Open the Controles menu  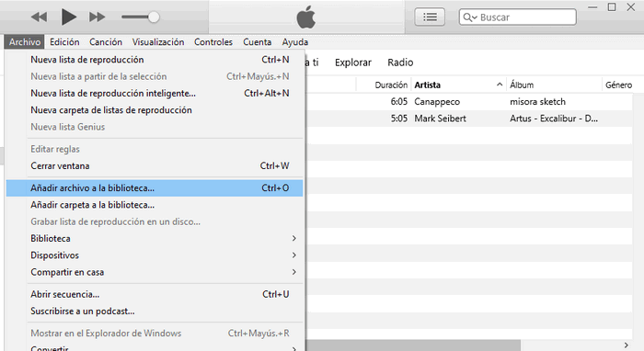tap(213, 42)
